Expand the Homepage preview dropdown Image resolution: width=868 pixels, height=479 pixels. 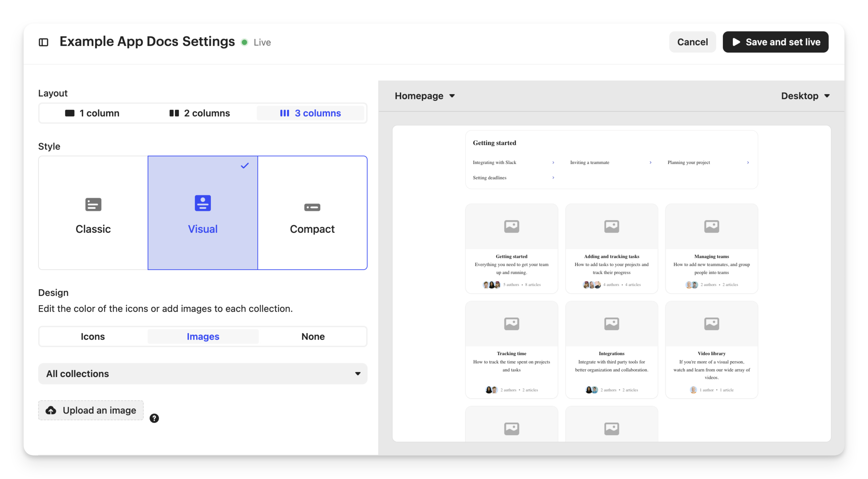[x=425, y=96]
